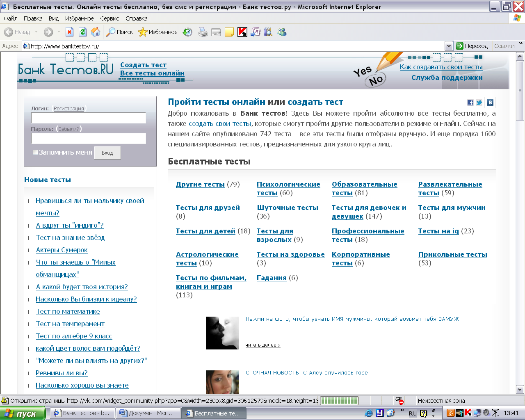Open Favorites (Избранное) star button
This screenshot has height=420, width=525.
point(158,32)
